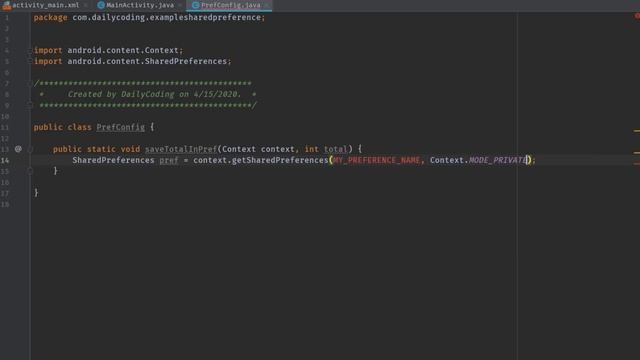The image size is (640, 360).
Task: Click line number 11 in the gutter
Action: 5,127
